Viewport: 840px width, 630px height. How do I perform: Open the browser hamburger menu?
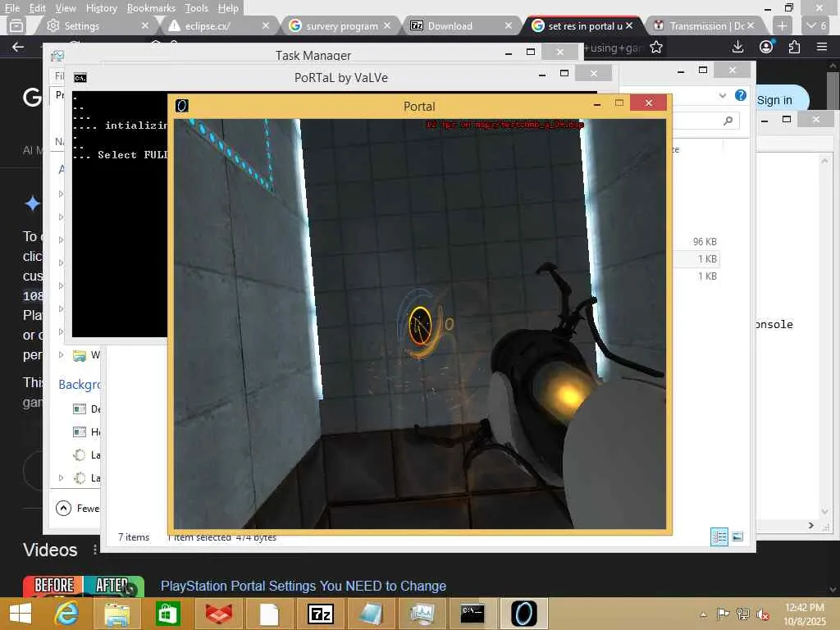[x=822, y=47]
